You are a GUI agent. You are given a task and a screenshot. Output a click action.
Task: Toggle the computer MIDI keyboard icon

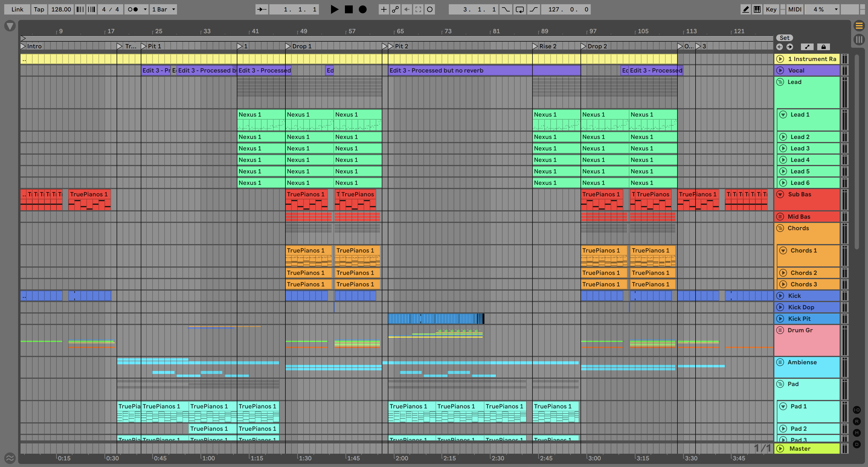[757, 9]
